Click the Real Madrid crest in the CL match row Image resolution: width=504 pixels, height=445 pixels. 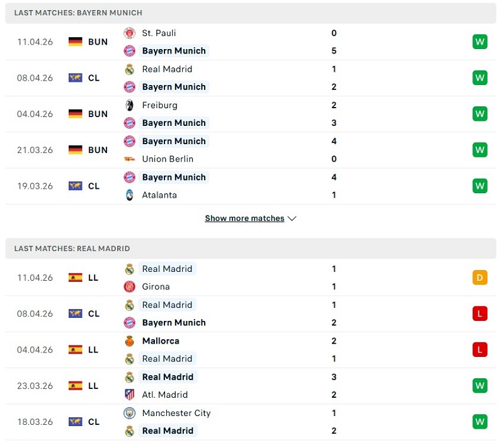point(129,69)
